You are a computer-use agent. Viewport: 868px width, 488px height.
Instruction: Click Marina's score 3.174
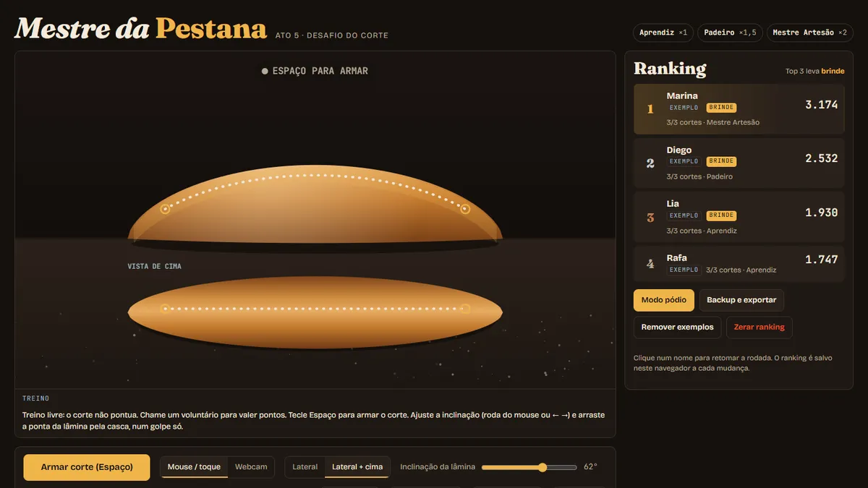(x=821, y=105)
